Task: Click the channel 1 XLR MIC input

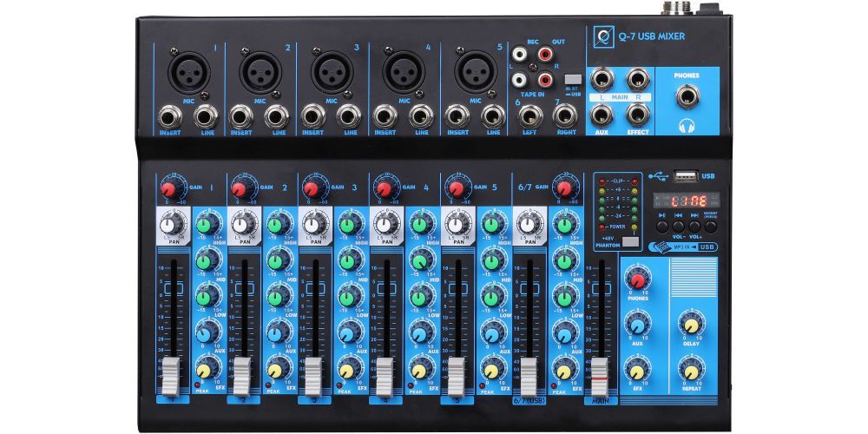Action: [189, 72]
